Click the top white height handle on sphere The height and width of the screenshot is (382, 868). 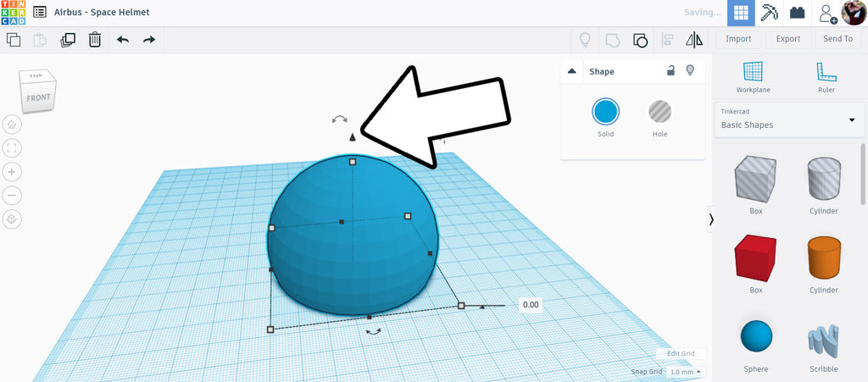(352, 162)
